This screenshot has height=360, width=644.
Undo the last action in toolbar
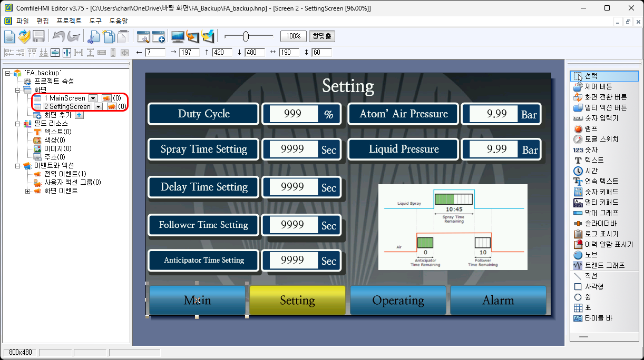58,36
